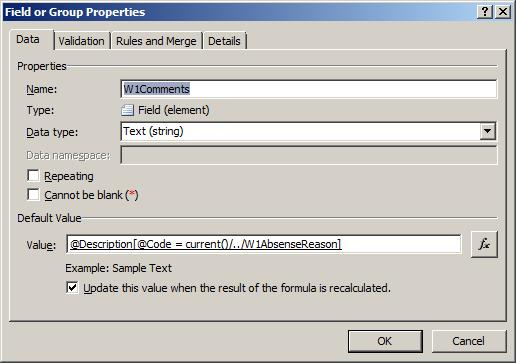The height and width of the screenshot is (363, 516).
Task: Close the Field or Group Properties dialog
Action: coord(503,12)
